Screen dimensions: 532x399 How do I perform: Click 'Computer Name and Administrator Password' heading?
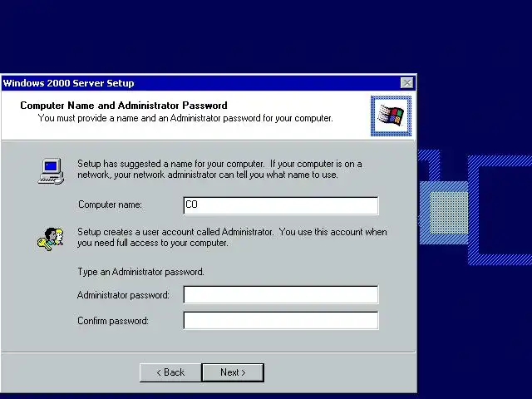coord(124,106)
